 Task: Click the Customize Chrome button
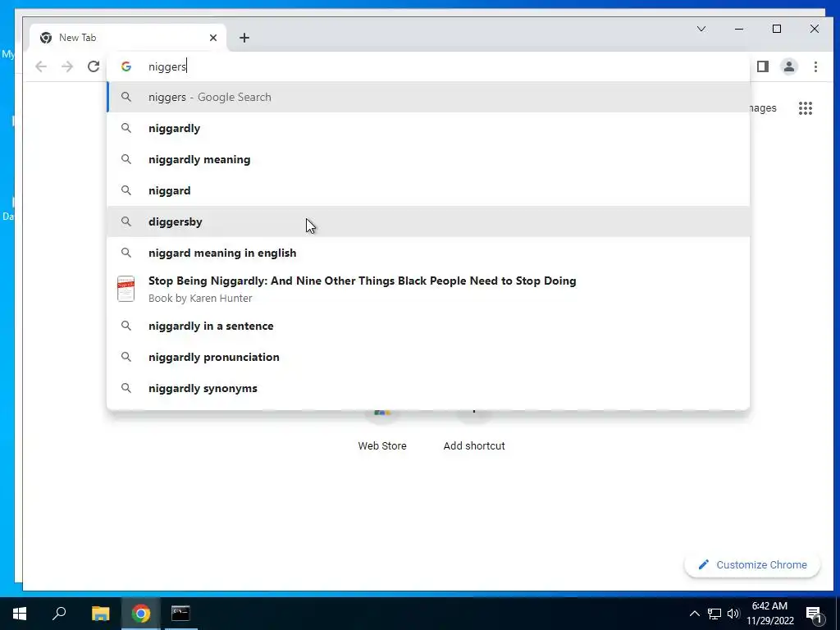(752, 564)
